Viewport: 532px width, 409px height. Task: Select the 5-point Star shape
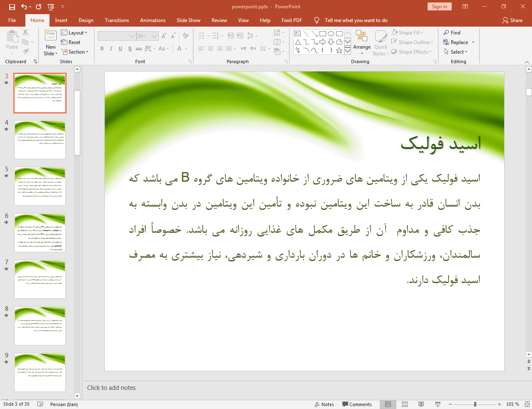pyautogui.click(x=339, y=50)
